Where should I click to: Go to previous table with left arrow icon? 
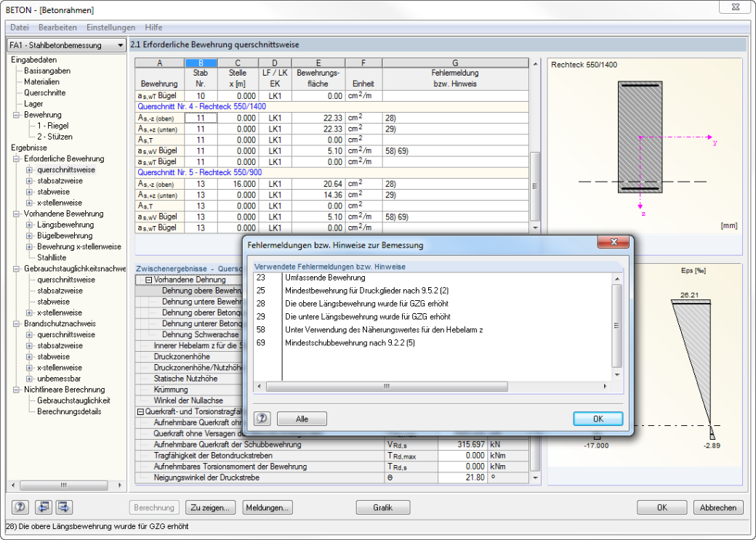pos(44,507)
